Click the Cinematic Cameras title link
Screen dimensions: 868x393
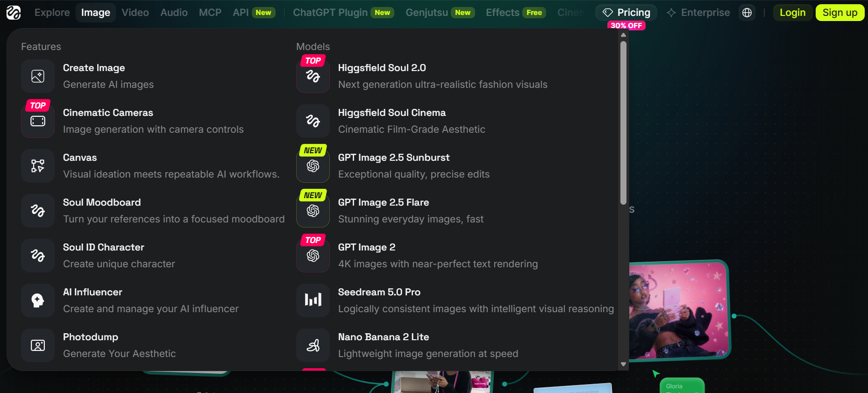point(108,113)
